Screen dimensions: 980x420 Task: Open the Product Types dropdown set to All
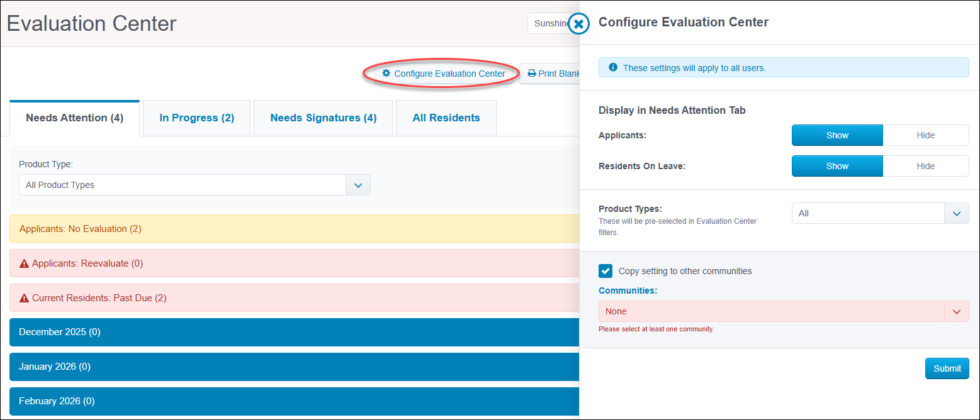tap(956, 213)
